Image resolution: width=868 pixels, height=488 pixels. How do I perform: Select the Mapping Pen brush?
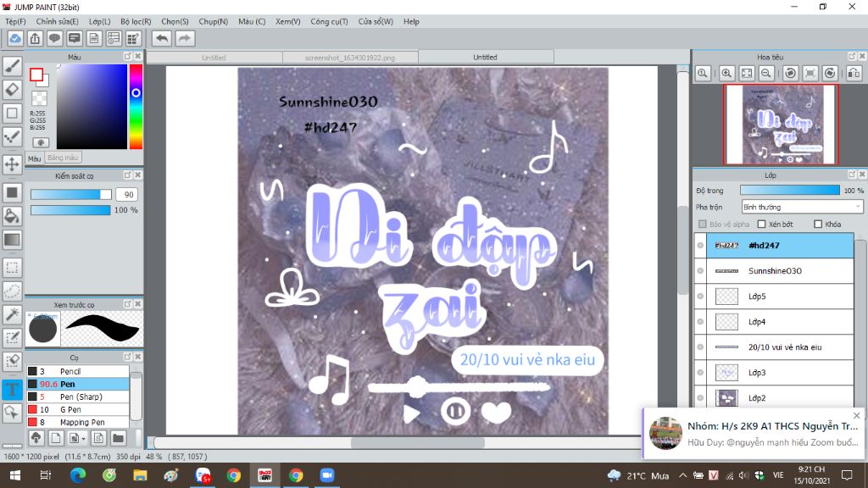pyautogui.click(x=77, y=422)
